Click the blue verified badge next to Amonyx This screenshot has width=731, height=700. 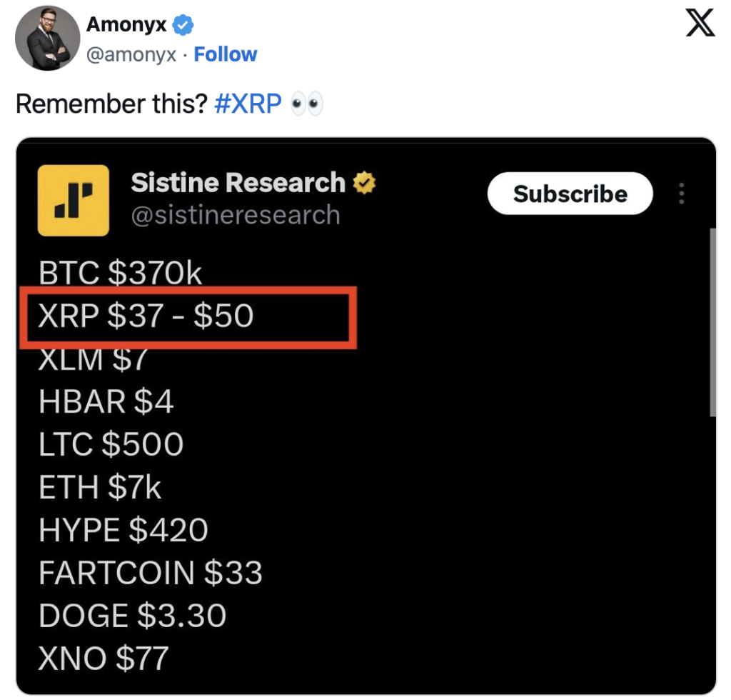click(183, 24)
